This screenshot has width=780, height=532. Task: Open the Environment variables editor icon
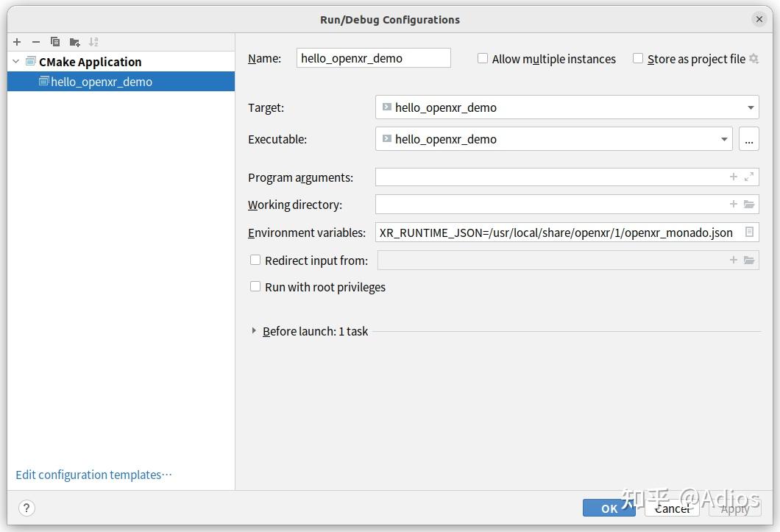tap(749, 233)
